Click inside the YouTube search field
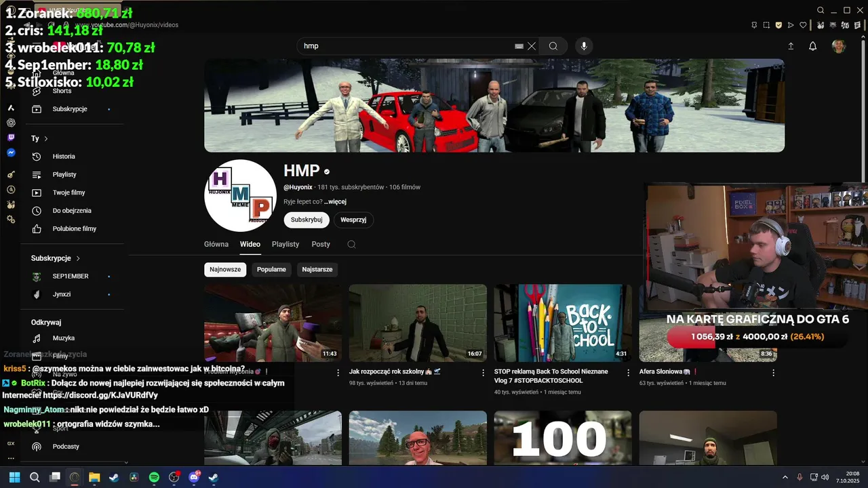 point(407,46)
